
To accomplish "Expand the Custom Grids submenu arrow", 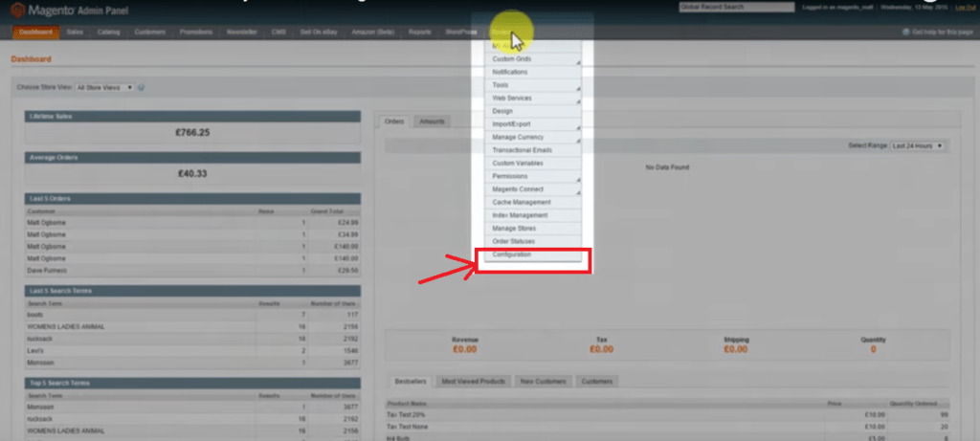I will 578,62.
